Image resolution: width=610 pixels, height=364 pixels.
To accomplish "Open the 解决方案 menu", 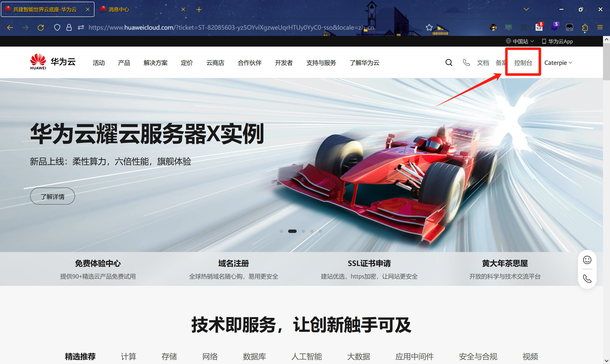I will point(156,63).
